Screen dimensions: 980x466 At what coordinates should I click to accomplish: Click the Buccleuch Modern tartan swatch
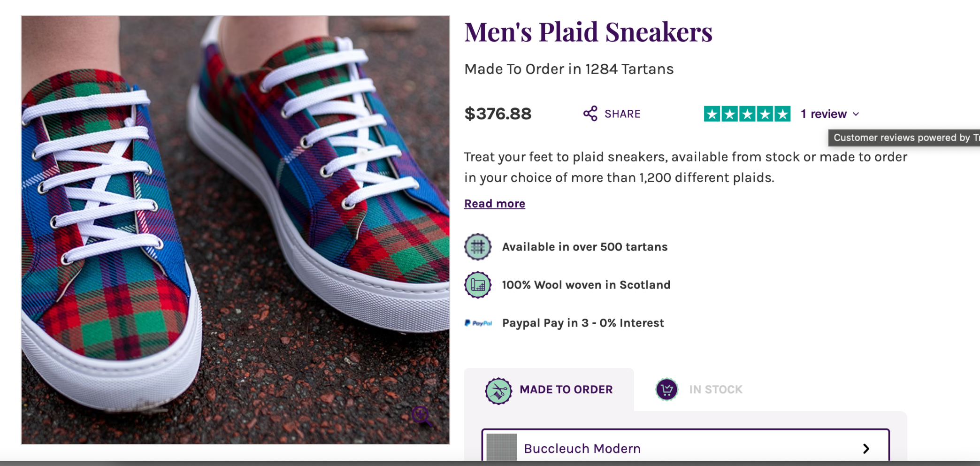point(501,447)
